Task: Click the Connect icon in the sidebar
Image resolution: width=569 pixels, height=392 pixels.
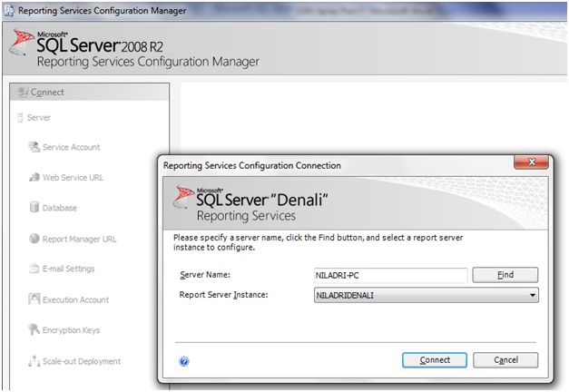Action: click(23, 93)
